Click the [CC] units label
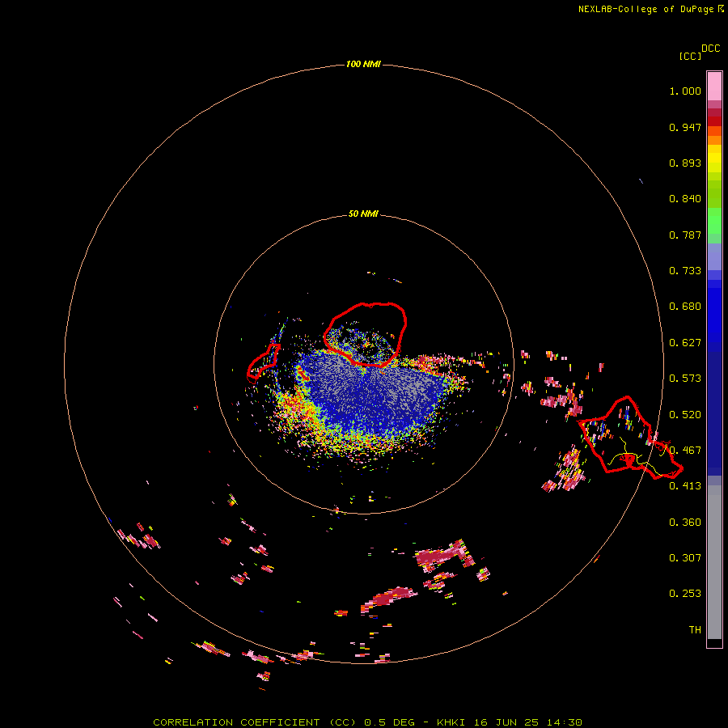The height and width of the screenshot is (728, 728). [690, 56]
